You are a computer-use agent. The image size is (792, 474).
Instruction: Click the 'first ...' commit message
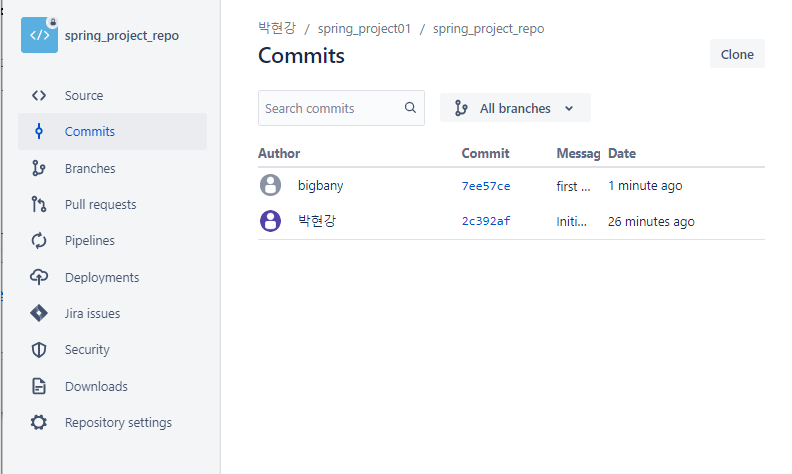[x=573, y=186]
